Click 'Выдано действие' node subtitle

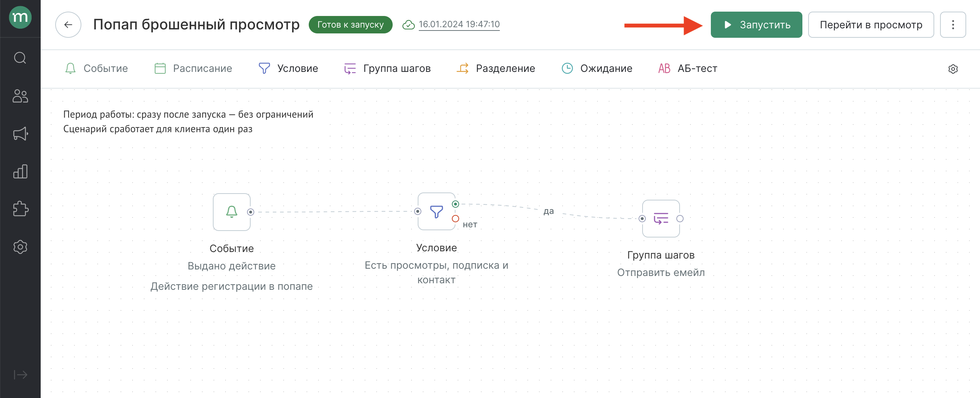click(x=231, y=266)
